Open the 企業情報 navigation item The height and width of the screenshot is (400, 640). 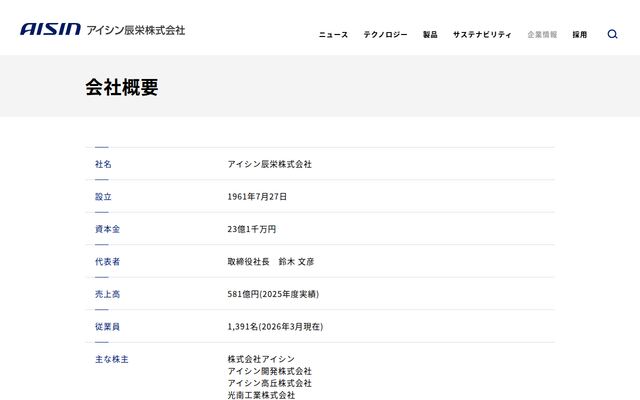[x=542, y=35]
